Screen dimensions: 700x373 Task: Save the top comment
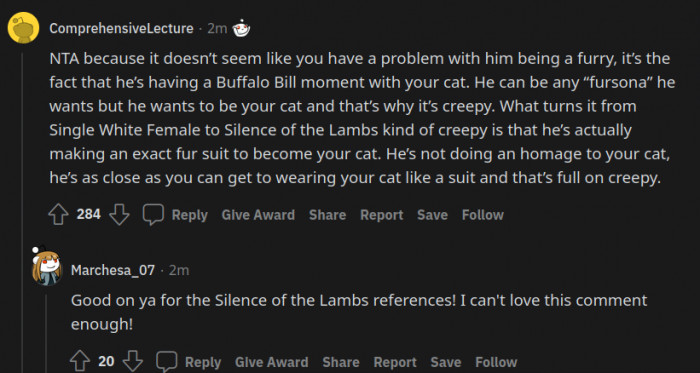coord(432,215)
